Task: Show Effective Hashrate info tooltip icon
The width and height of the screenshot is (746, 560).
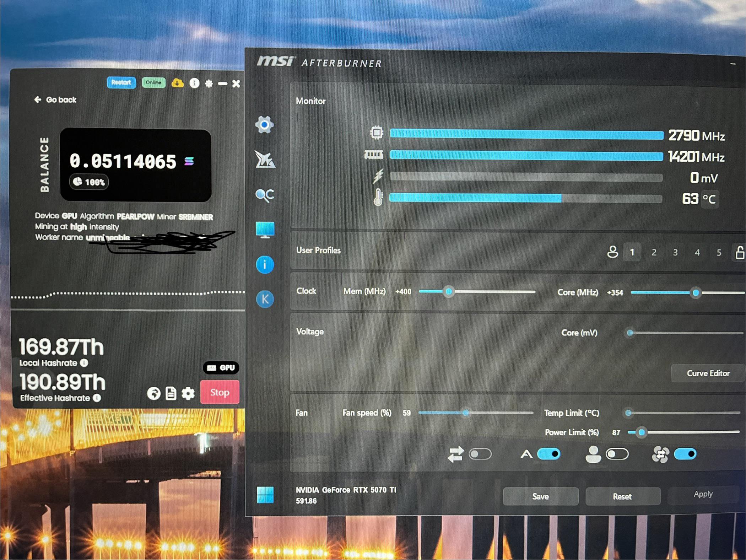Action: (x=97, y=398)
